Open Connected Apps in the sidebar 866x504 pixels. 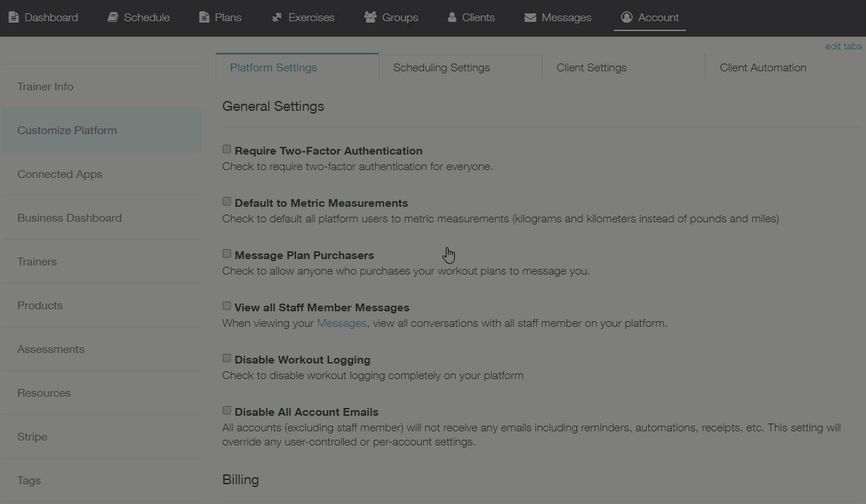click(x=60, y=174)
